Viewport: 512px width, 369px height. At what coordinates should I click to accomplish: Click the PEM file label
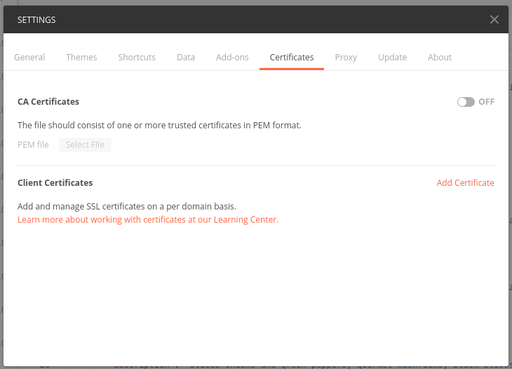[33, 145]
